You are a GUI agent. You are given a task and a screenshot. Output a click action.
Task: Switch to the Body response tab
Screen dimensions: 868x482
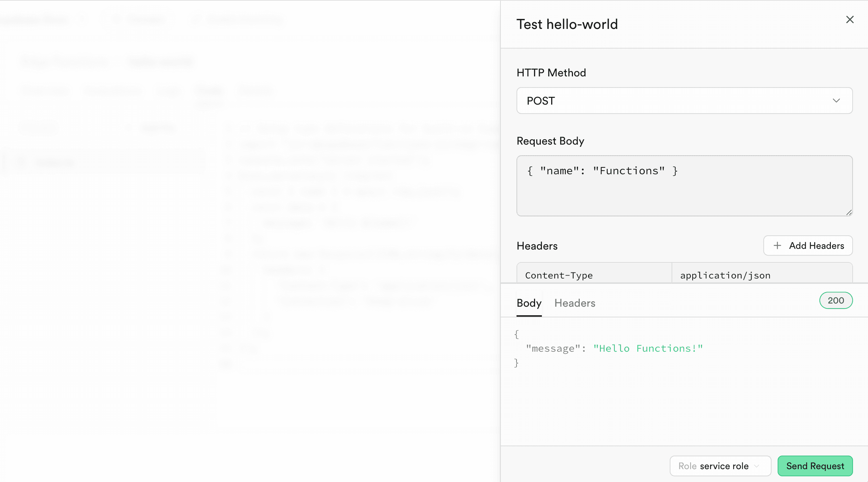point(529,303)
